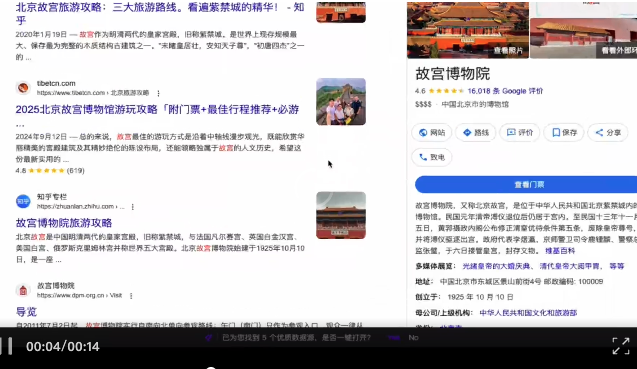Open the 16,018 条 Google 评价 reviews link

(505, 91)
